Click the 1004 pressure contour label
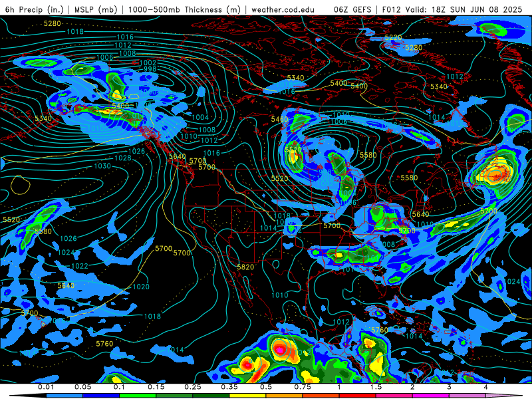 [200, 118]
